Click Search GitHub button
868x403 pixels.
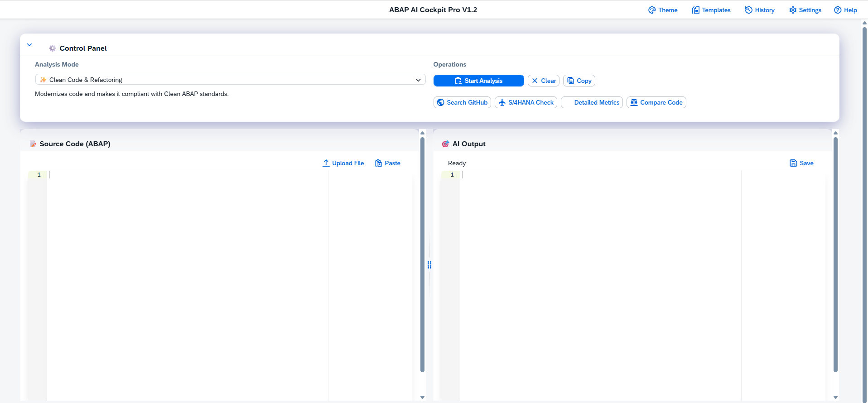coord(462,102)
